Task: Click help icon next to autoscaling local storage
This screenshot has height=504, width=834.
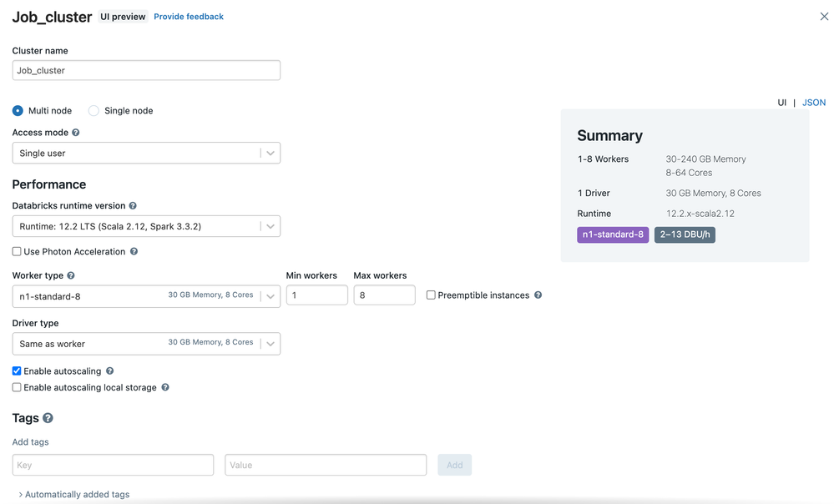Action: click(x=165, y=388)
